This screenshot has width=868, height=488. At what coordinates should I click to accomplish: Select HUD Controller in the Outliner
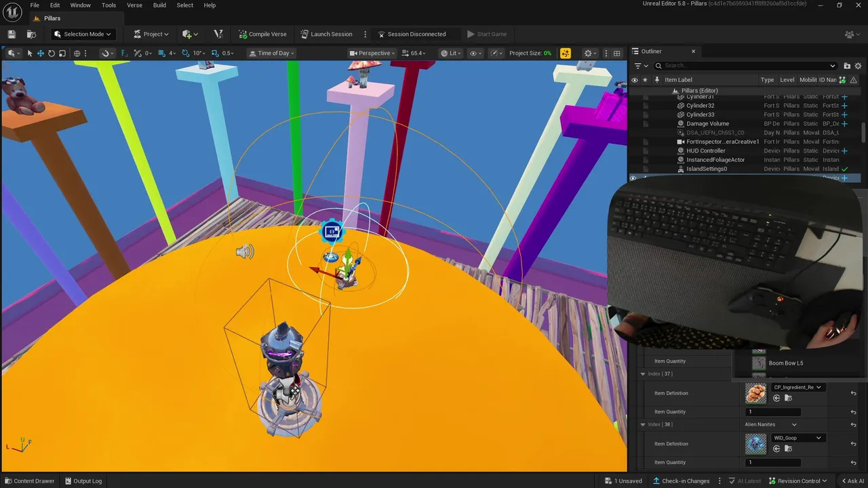(705, 150)
